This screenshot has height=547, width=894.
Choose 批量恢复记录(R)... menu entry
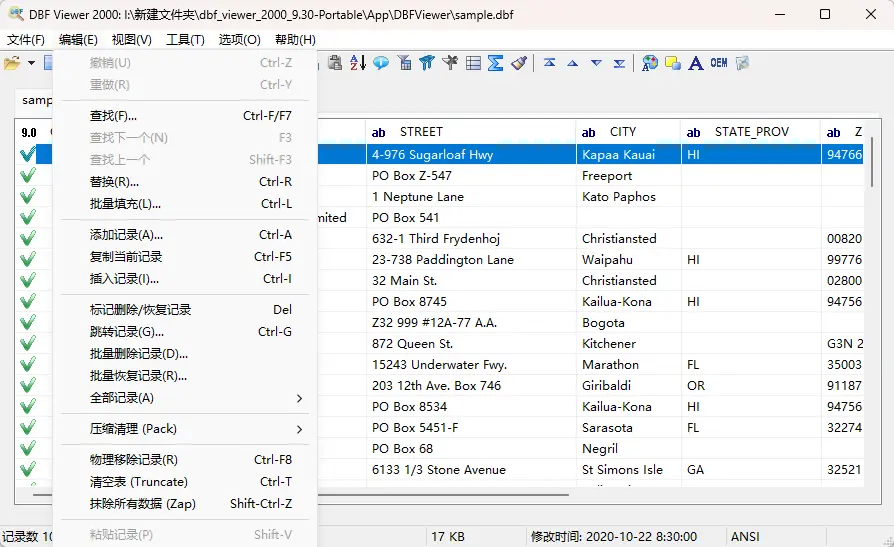pos(185,376)
